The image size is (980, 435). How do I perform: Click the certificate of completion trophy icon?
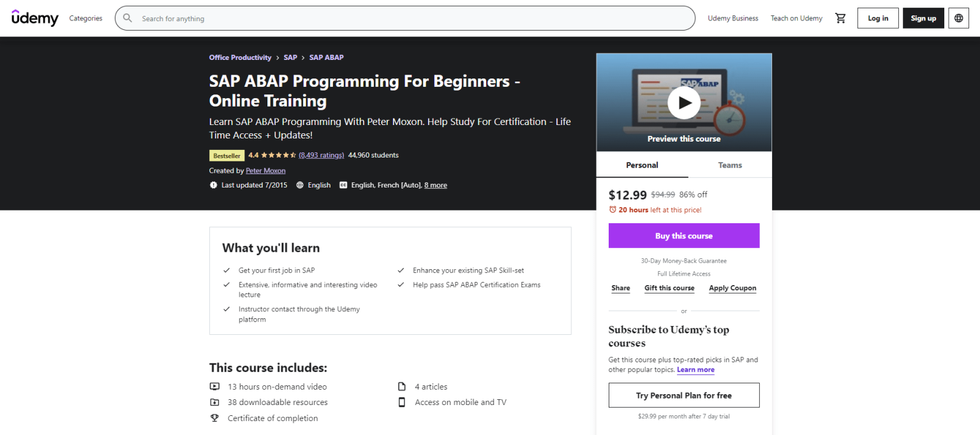pos(215,418)
